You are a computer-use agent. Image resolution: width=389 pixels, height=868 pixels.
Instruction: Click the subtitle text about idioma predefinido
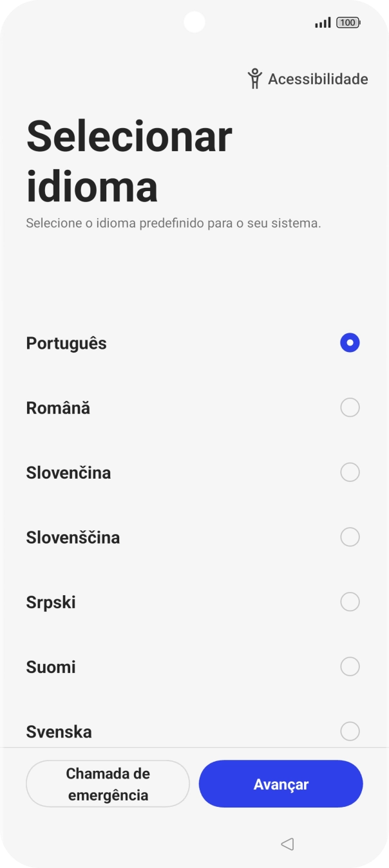[x=174, y=223]
